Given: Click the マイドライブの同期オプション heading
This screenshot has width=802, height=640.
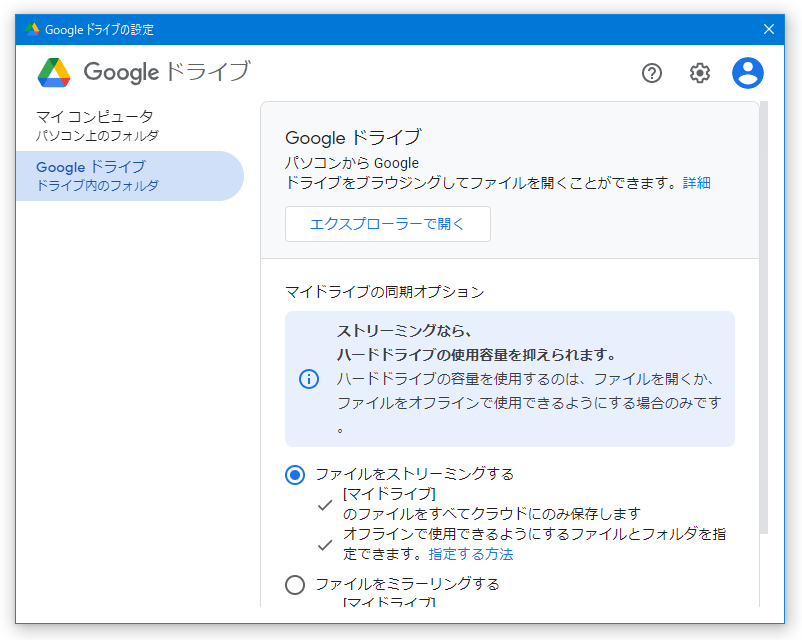Looking at the screenshot, I should [x=385, y=292].
